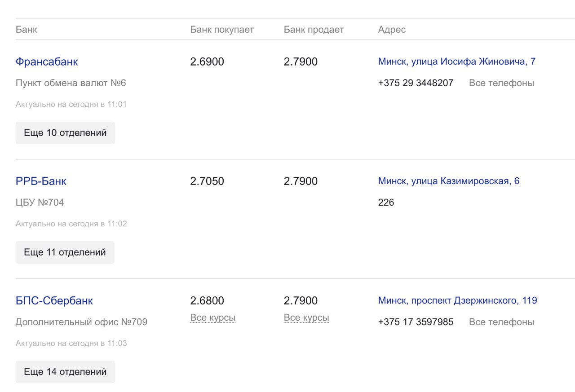Expand Еще 10 отделений button
The height and width of the screenshot is (392, 575).
(x=65, y=133)
